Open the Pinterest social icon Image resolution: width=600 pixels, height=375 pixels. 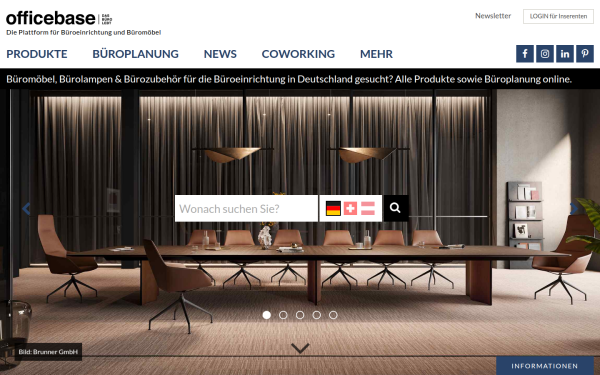(585, 54)
